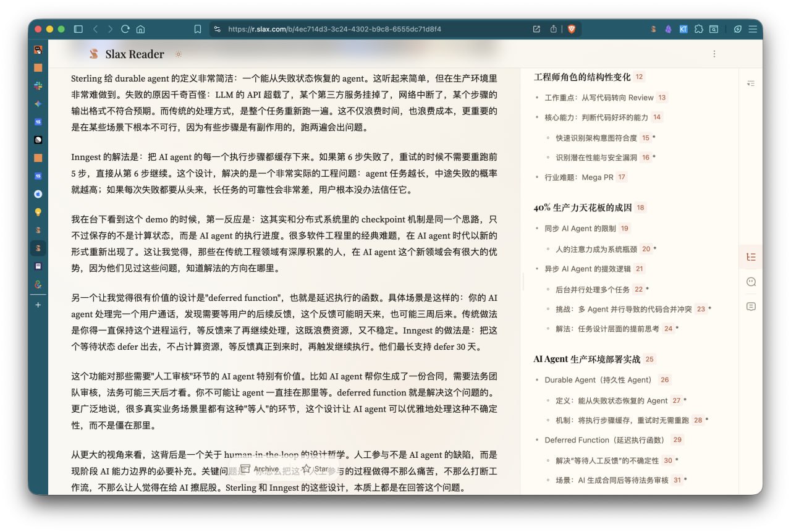Screen dimensions: 791x532
Task: Toggle the light theme sun icon
Action: (179, 54)
